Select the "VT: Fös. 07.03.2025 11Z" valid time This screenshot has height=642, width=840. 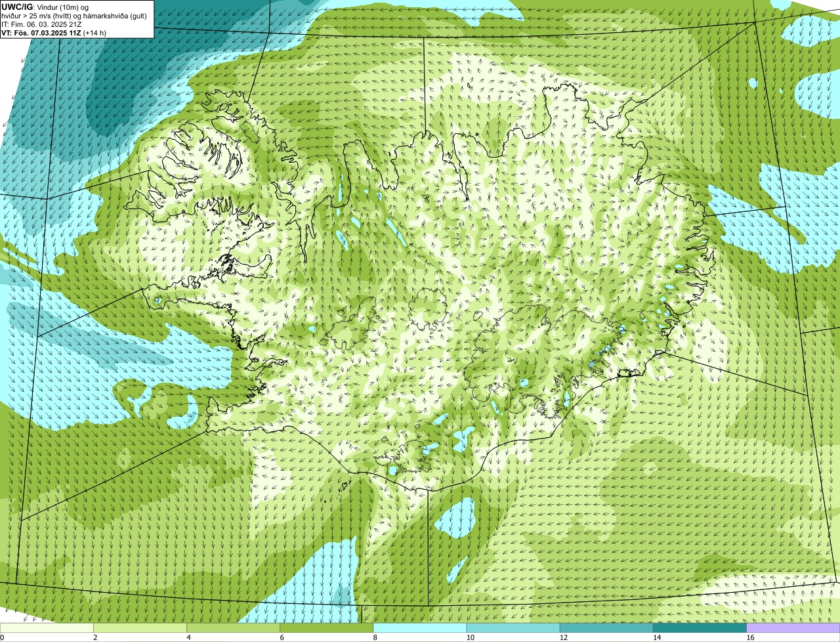tap(41, 33)
